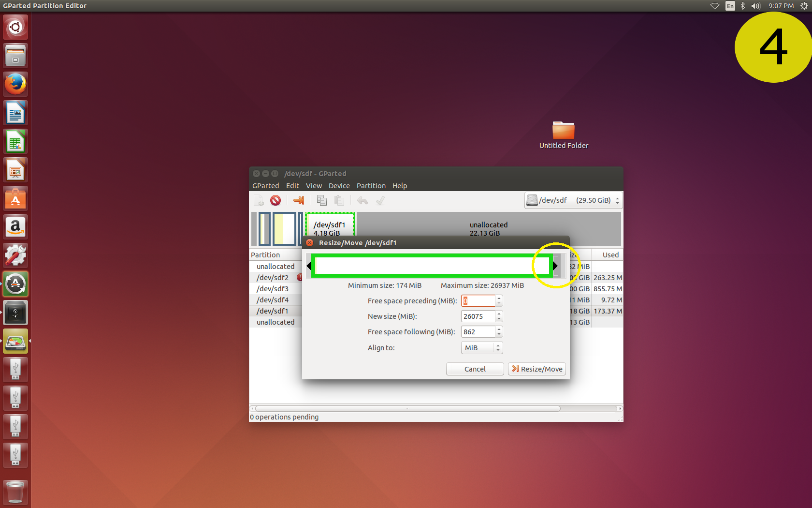This screenshot has height=508, width=812.
Task: Open the Trash in the dock
Action: 15,493
